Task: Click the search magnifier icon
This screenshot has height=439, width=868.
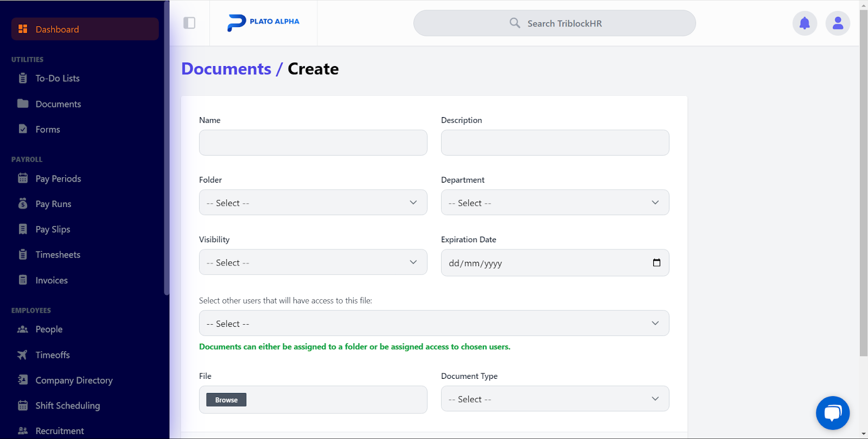Action: click(515, 23)
